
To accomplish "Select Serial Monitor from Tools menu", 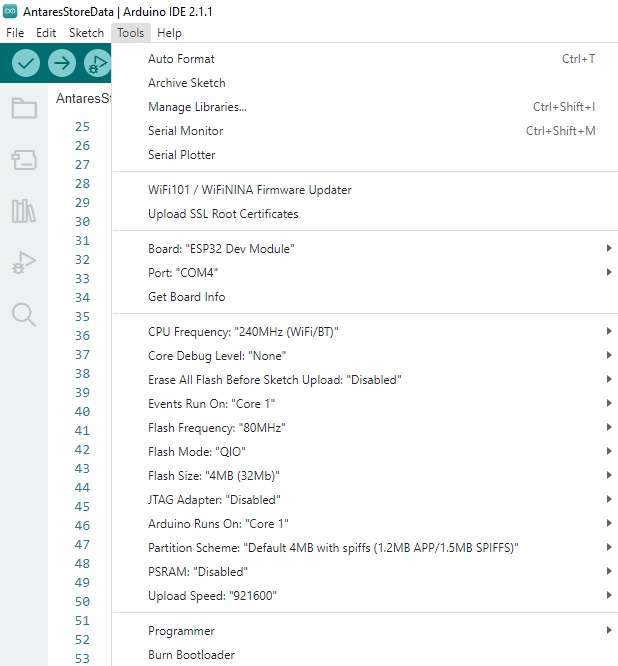I will coord(186,131).
